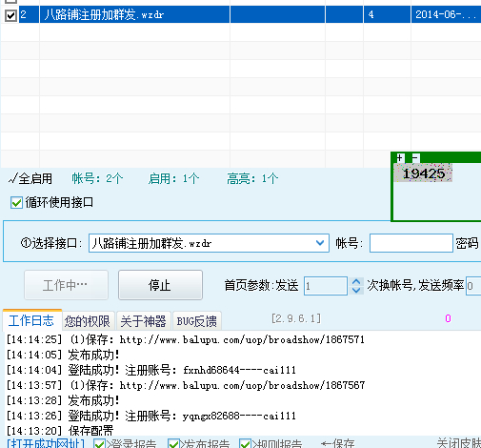Image resolution: width=481 pixels, height=448 pixels.
Task: Click the 停止 stop button
Action: [x=160, y=285]
